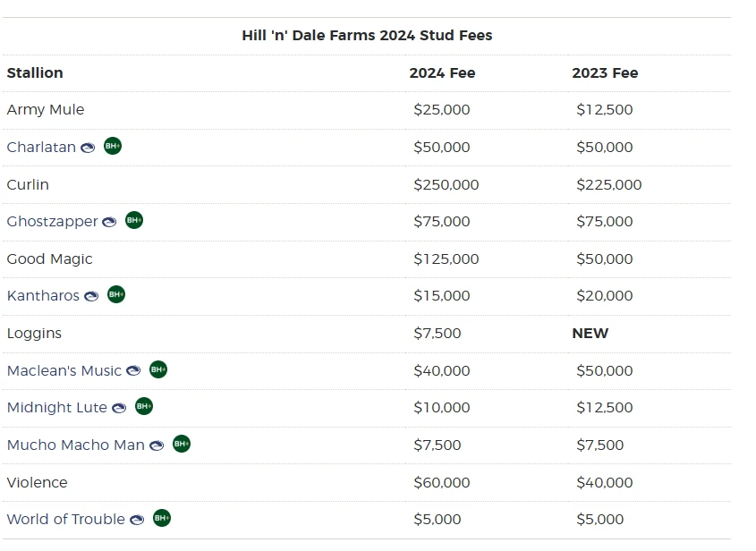Open the Mucho Macho Man link
Screen dimensions: 756x551
[76, 445]
